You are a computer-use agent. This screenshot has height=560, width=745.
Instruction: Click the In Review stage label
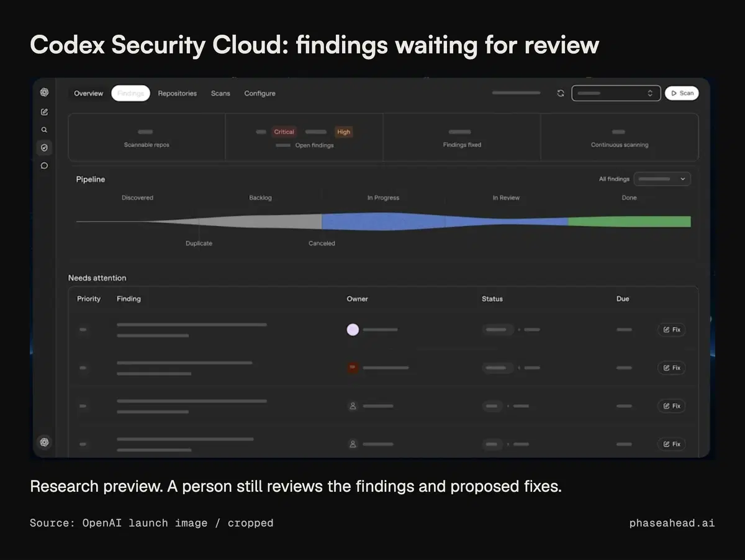(506, 197)
